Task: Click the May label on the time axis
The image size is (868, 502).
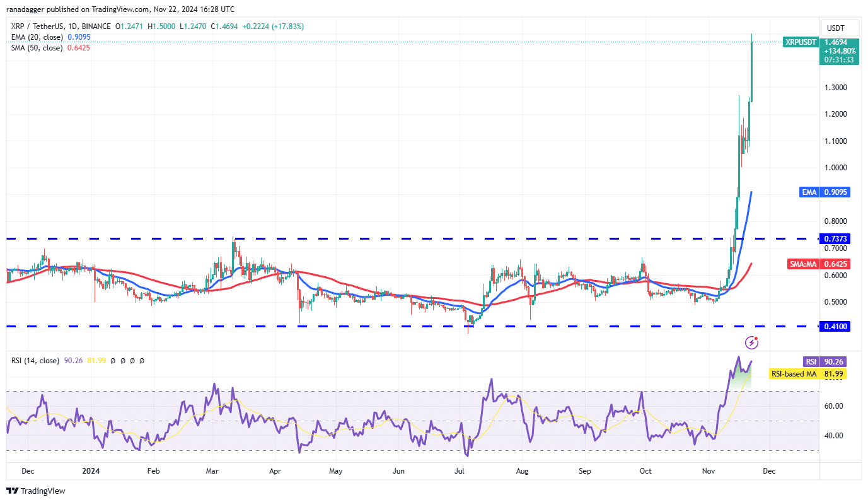Action: click(336, 471)
